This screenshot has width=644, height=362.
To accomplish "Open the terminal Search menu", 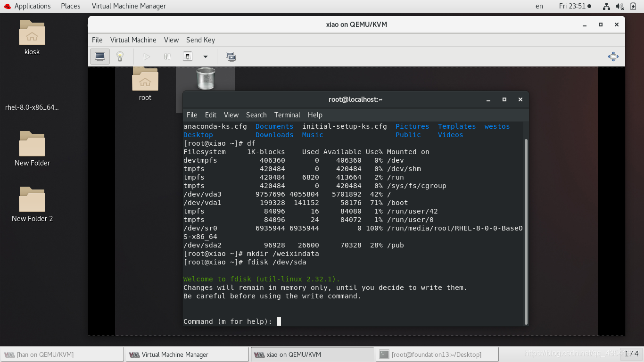I will [256, 115].
